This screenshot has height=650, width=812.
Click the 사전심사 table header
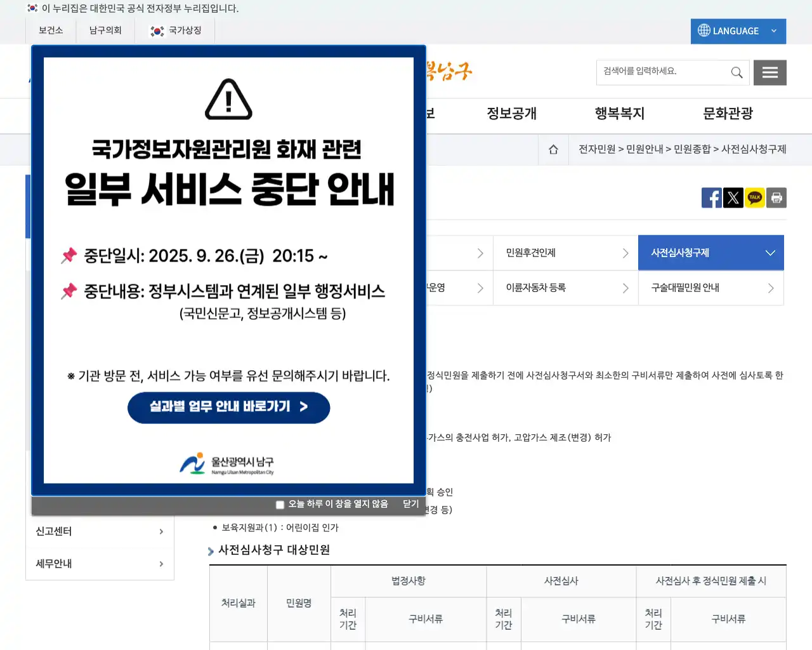pyautogui.click(x=561, y=581)
